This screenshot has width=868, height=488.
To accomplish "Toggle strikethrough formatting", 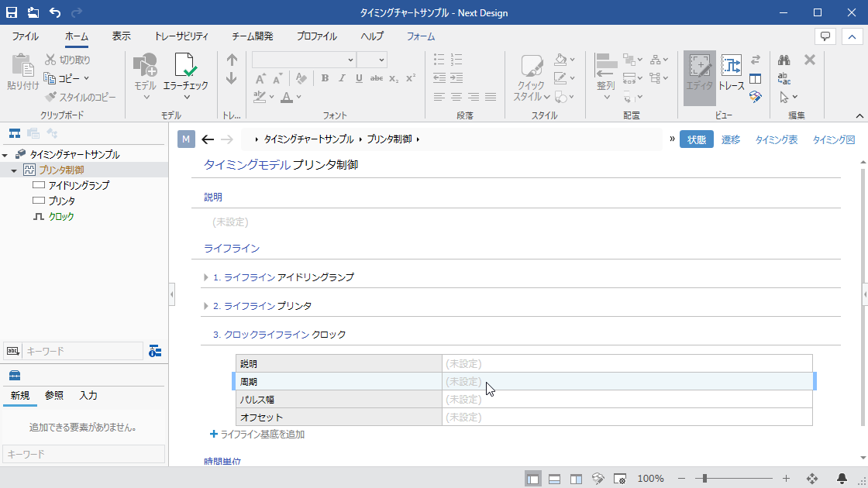I will [377, 78].
